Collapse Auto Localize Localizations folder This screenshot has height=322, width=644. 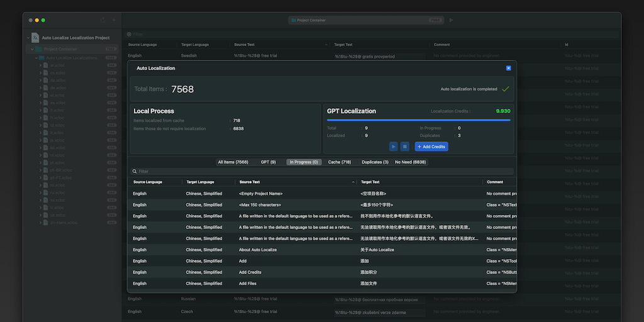[x=36, y=57]
